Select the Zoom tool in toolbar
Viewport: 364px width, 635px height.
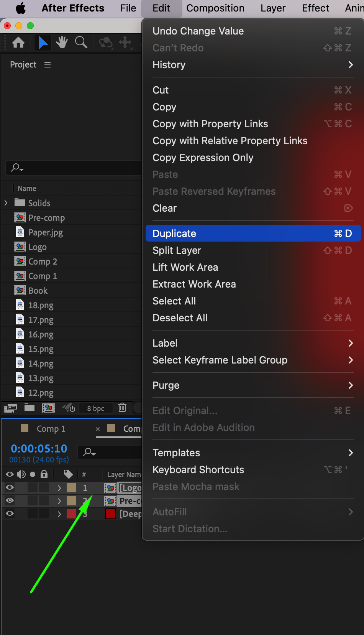coord(81,43)
